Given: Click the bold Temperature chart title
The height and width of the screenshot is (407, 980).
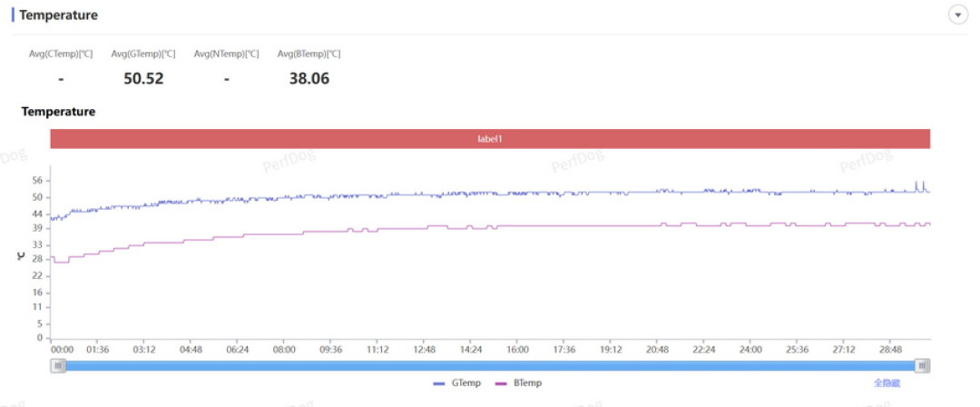Looking at the screenshot, I should (x=58, y=112).
